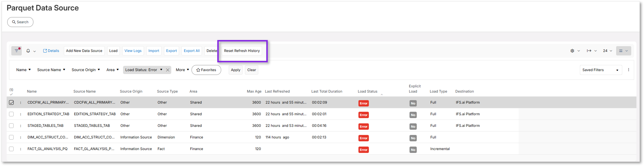Image resolution: width=644 pixels, height=166 pixels.
Task: Open the export arrow options
Action: point(591,51)
